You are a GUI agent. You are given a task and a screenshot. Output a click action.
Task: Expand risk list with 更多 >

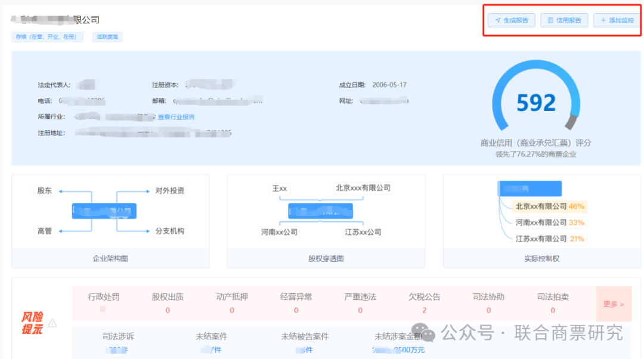pos(613,304)
